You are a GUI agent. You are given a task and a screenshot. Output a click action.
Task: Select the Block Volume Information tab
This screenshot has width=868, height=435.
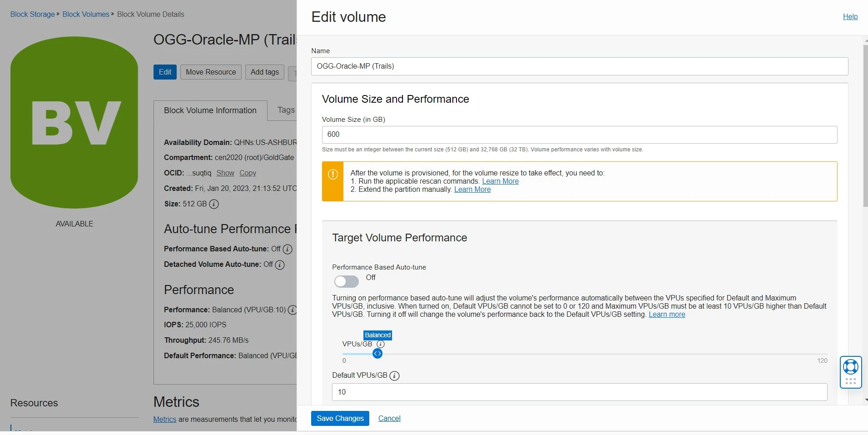(210, 110)
